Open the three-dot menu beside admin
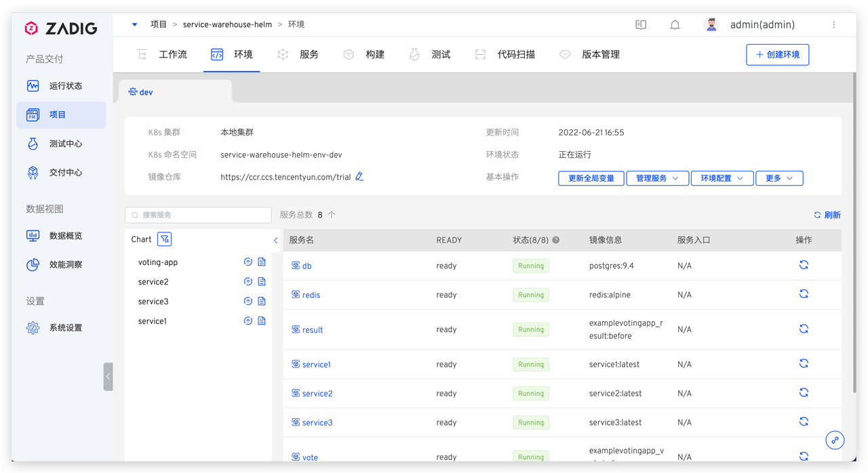The image size is (868, 473). click(x=834, y=25)
